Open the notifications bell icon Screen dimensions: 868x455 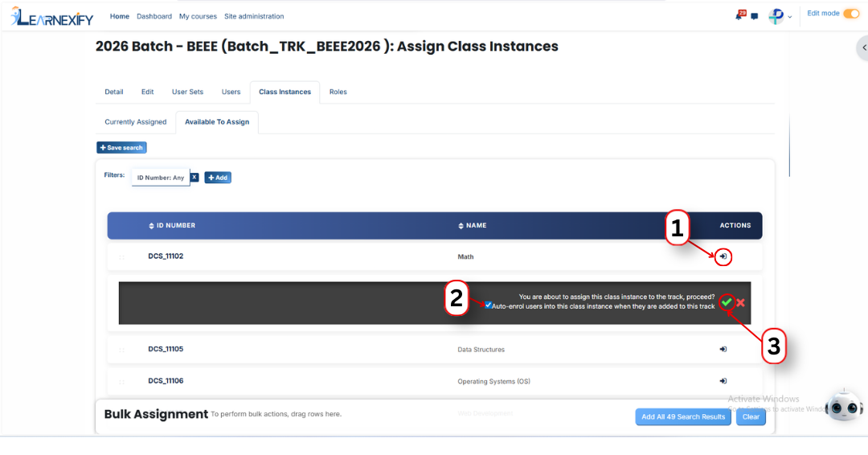pos(739,15)
